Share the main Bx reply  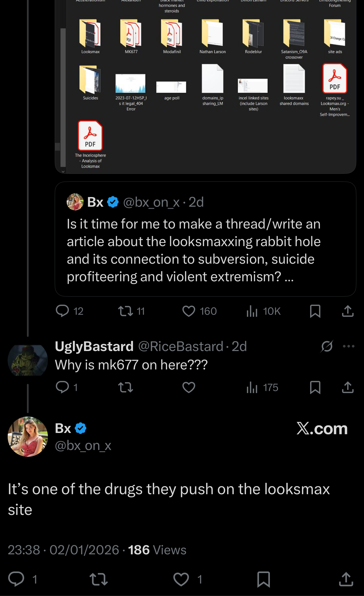click(x=346, y=579)
